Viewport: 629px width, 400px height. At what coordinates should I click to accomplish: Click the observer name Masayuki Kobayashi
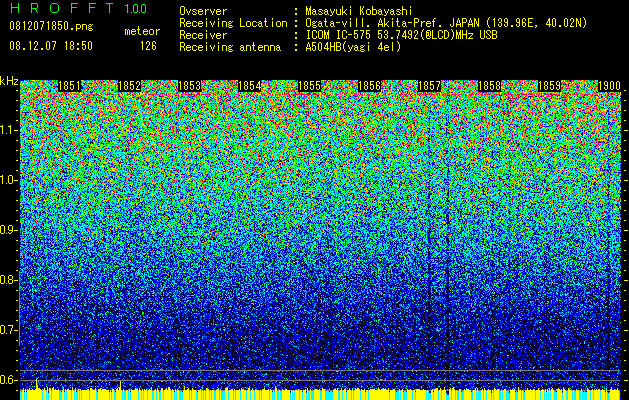(359, 11)
